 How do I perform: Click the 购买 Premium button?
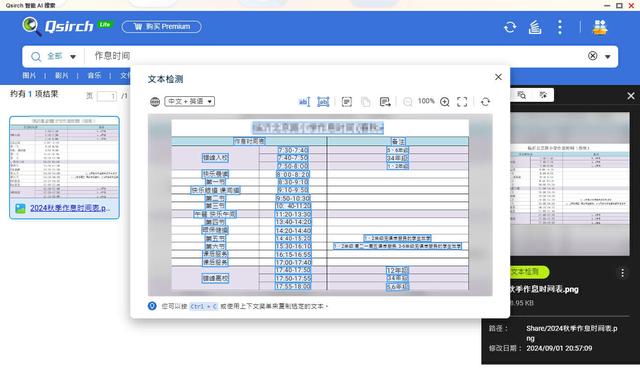pyautogui.click(x=162, y=27)
